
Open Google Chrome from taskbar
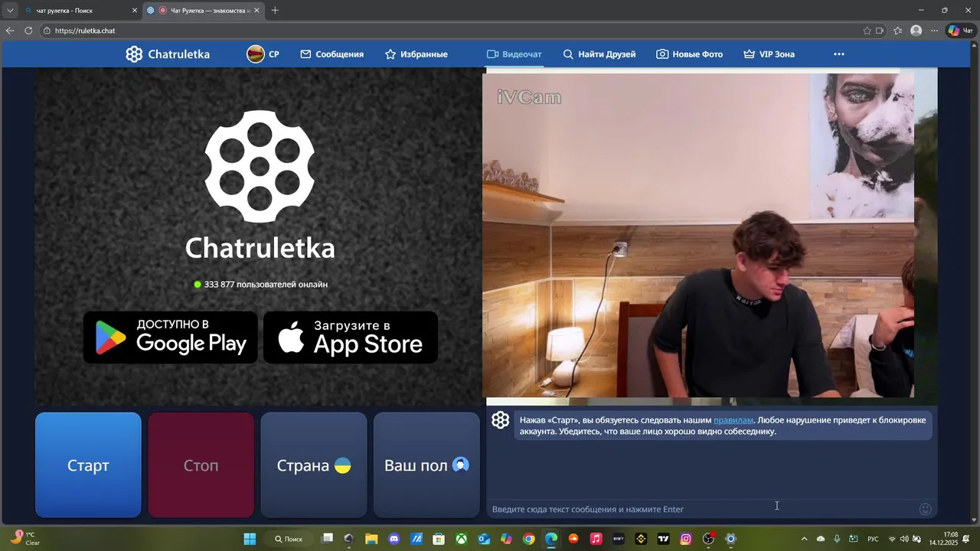tap(529, 539)
